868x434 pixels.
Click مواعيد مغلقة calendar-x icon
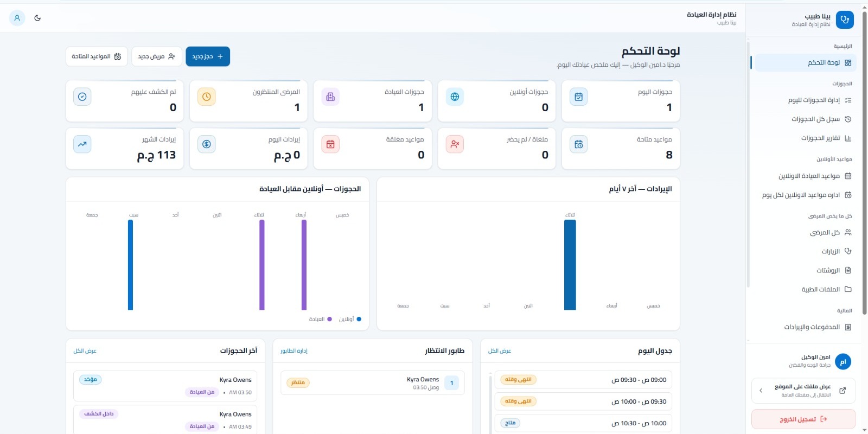tap(330, 144)
